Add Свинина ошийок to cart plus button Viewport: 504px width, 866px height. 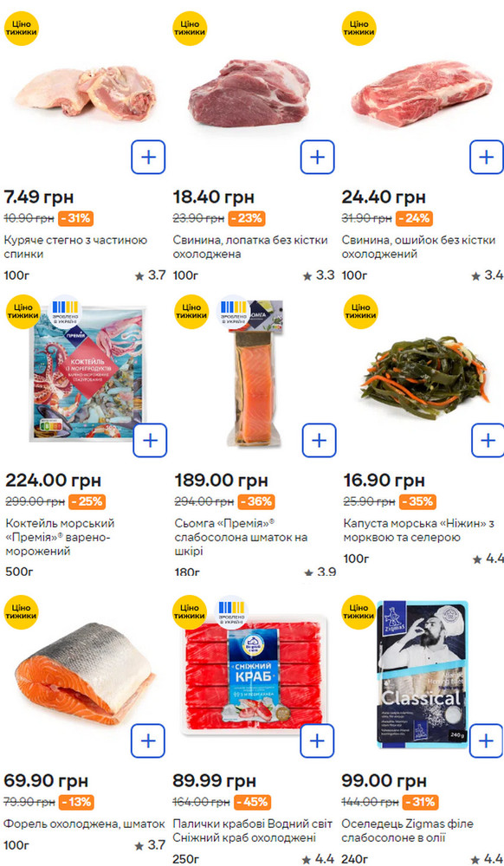(x=487, y=157)
